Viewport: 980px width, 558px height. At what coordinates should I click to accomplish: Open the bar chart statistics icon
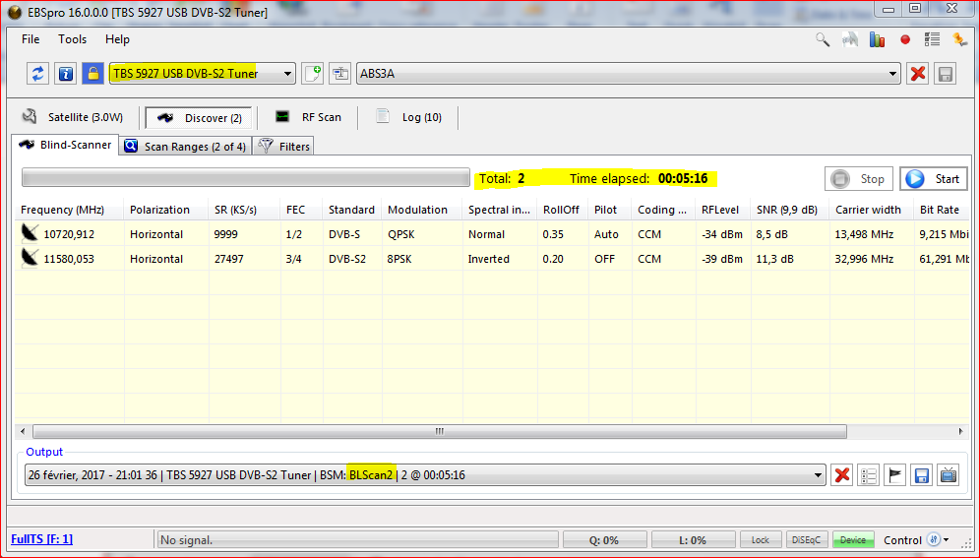pyautogui.click(x=878, y=39)
